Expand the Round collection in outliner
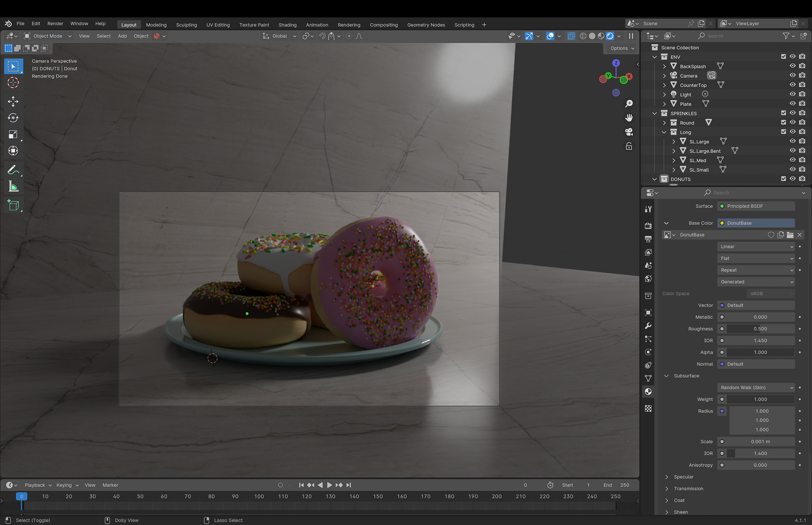The width and height of the screenshot is (812, 525). [x=664, y=123]
